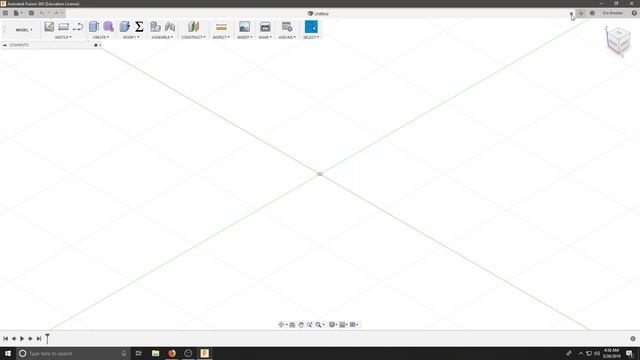The height and width of the screenshot is (360, 640).
Task: Click the Comments panel pin dot
Action: coord(96,45)
